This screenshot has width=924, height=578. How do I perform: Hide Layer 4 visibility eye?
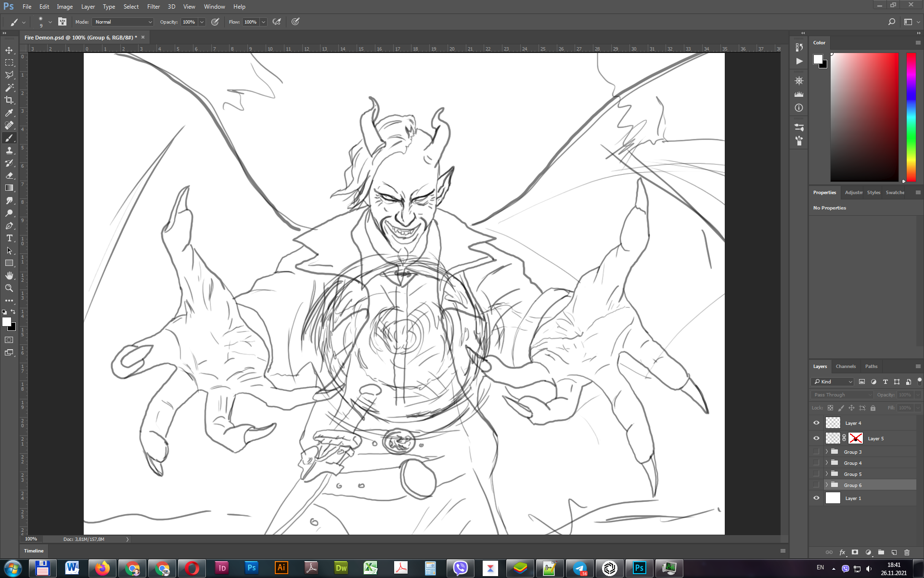point(816,423)
